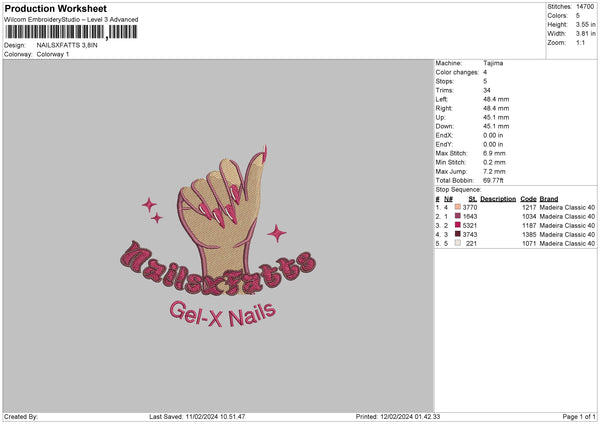The width and height of the screenshot is (600, 424).
Task: Click the 'Description' column header
Action: coord(498,199)
